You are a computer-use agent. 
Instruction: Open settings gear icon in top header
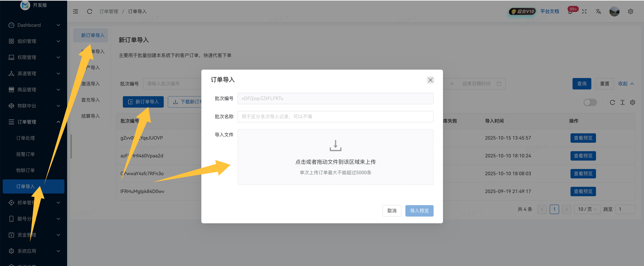(630, 12)
